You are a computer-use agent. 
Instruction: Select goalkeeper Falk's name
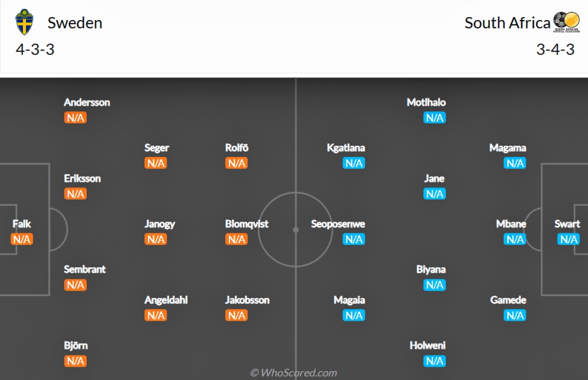click(x=22, y=224)
